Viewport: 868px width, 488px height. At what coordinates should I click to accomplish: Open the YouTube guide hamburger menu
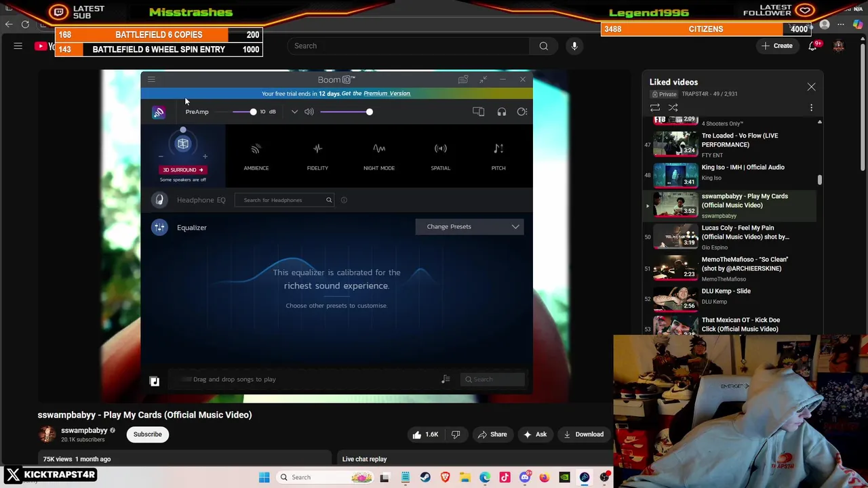coord(18,46)
